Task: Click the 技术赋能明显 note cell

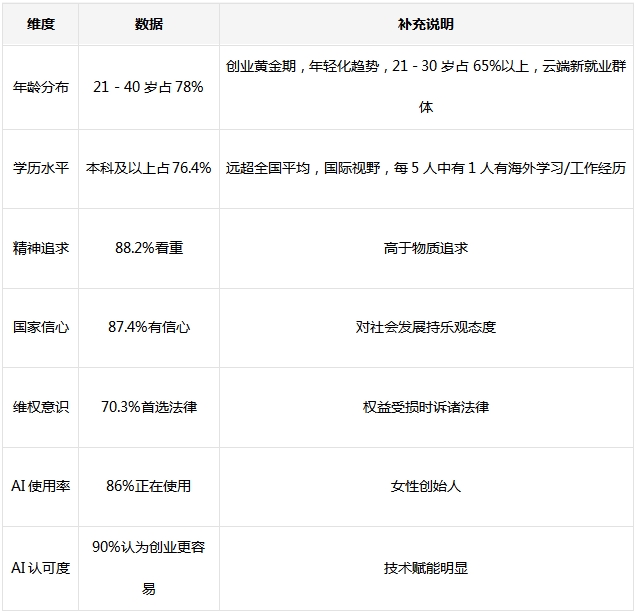Action: (x=425, y=568)
